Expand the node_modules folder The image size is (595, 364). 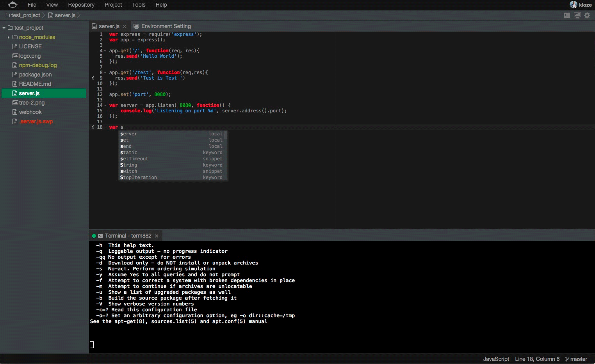[9, 37]
